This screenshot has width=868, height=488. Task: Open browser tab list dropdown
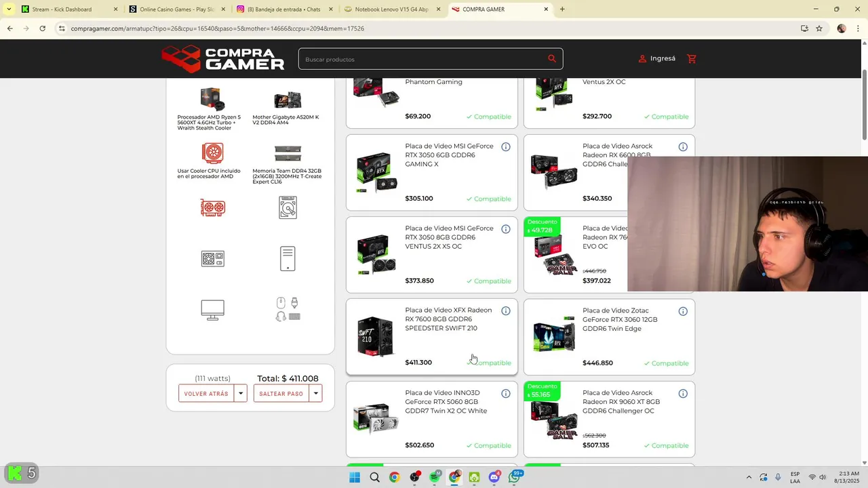coord(8,9)
